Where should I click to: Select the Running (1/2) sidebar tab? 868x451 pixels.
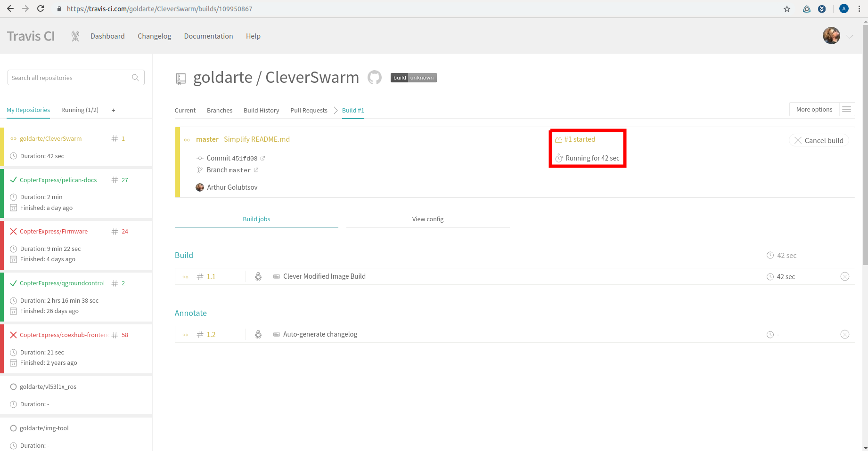(80, 110)
